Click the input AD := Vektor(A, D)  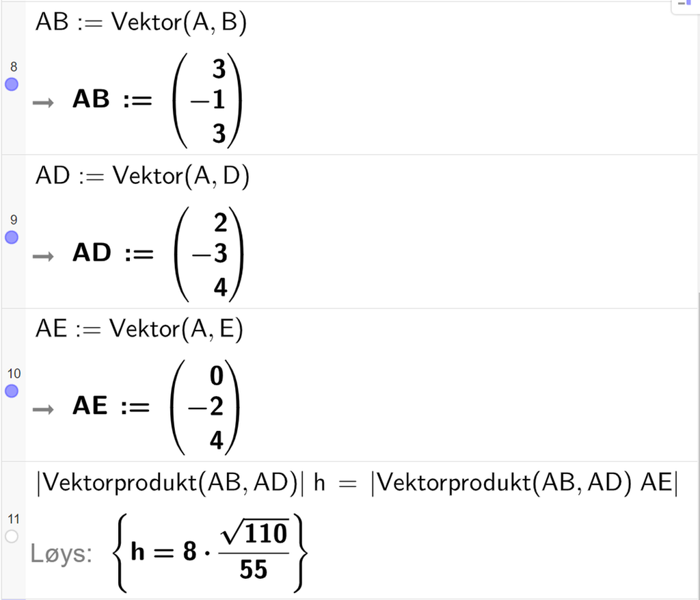tap(142, 175)
